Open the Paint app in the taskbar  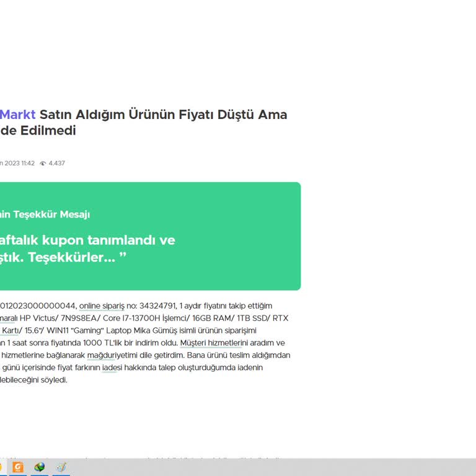tap(61, 467)
